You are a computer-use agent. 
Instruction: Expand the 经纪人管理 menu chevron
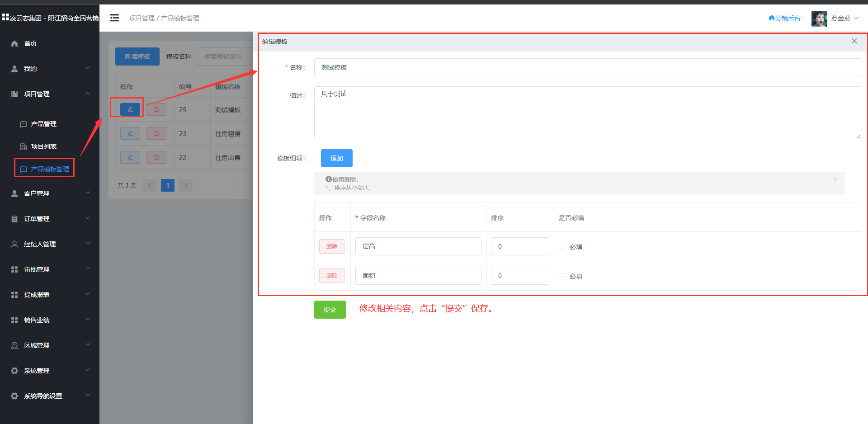(x=88, y=244)
